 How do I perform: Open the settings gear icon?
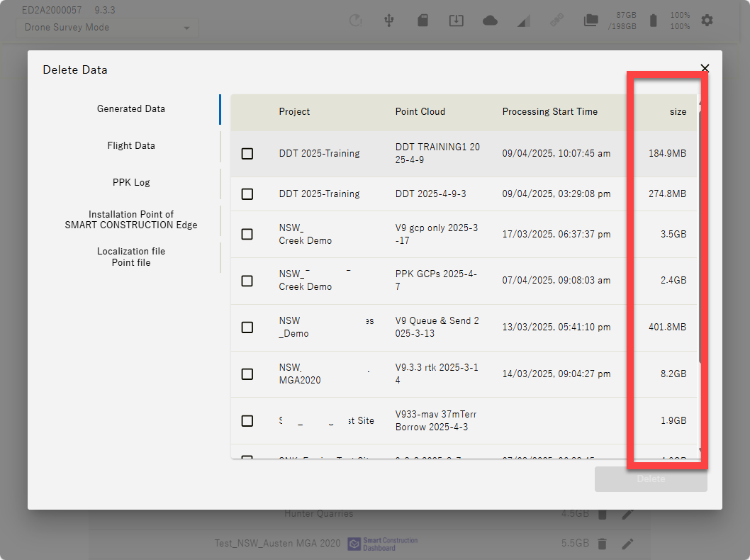[x=707, y=20]
